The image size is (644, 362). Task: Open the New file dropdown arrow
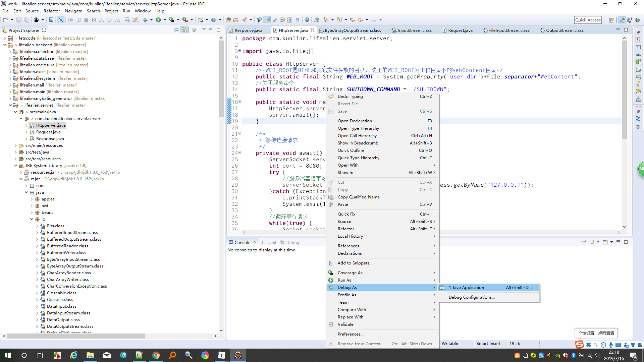12,20
